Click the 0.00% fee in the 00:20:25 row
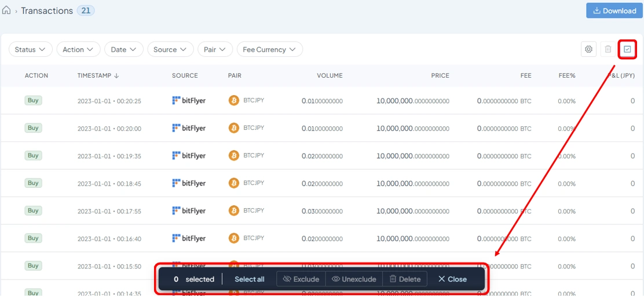 [x=566, y=101]
